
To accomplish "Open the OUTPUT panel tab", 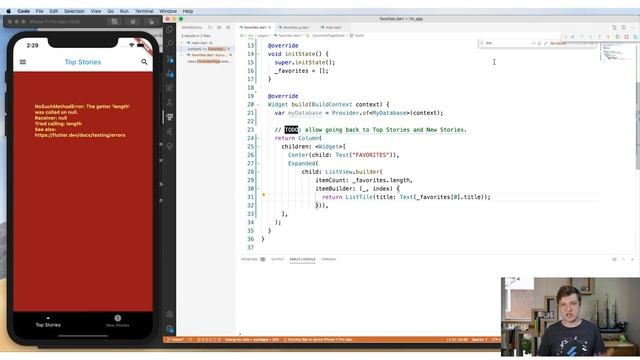I will 278,259.
